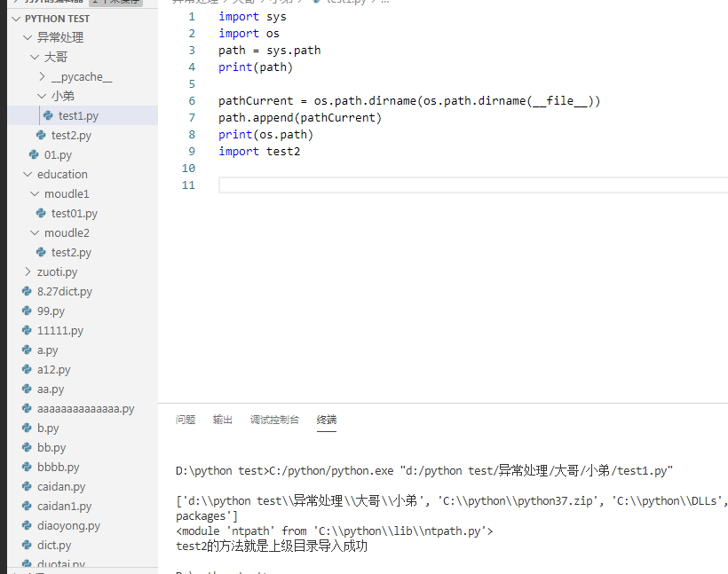
Task: Open the diaoyong.py file
Action: tap(68, 526)
